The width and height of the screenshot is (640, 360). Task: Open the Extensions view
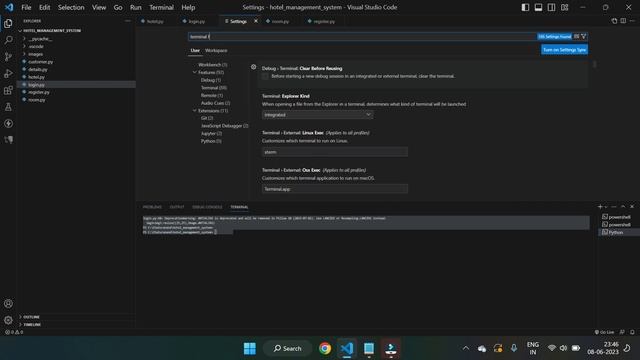click(8, 90)
